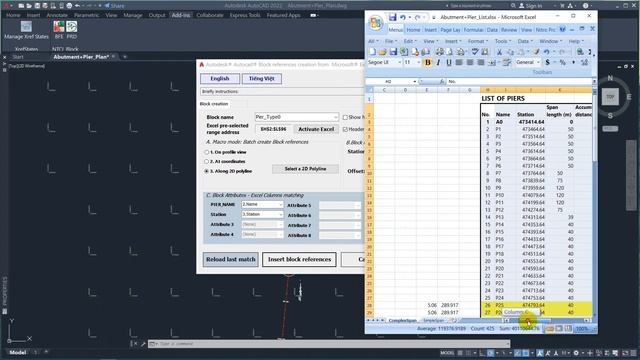Image resolution: width=640 pixels, height=360 pixels.
Task: Click Excel zoom level 100% control
Action: pyautogui.click(x=582, y=329)
